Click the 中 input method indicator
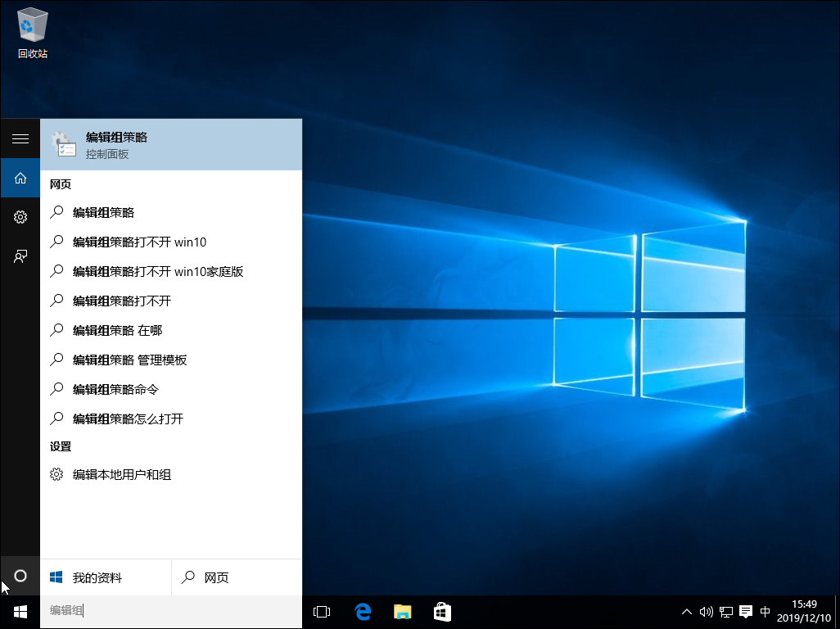 point(765,612)
